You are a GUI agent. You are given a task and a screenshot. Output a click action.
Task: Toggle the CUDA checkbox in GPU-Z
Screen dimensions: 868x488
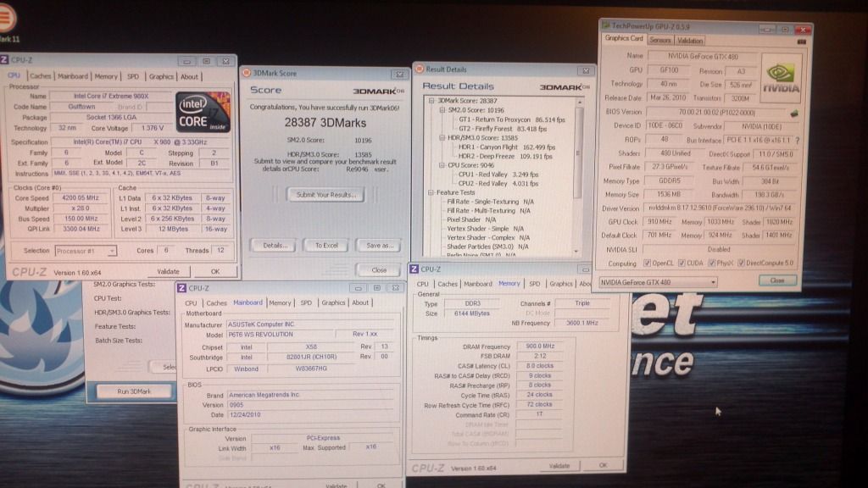pos(682,263)
